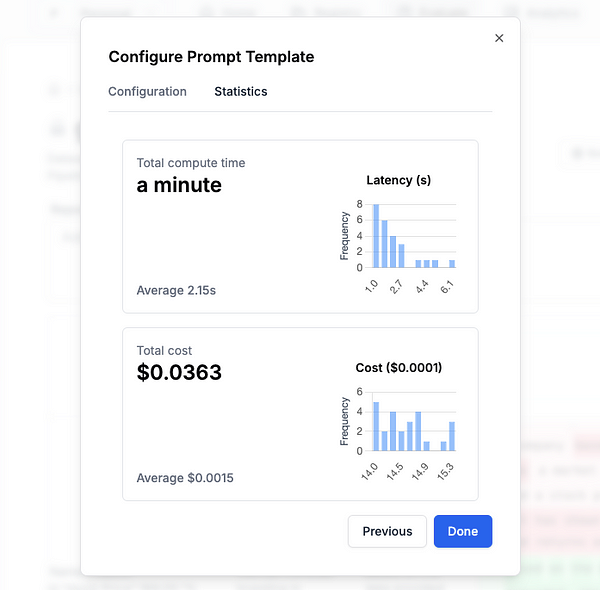Click the 14.0 x-axis label on Cost chart

367,468
